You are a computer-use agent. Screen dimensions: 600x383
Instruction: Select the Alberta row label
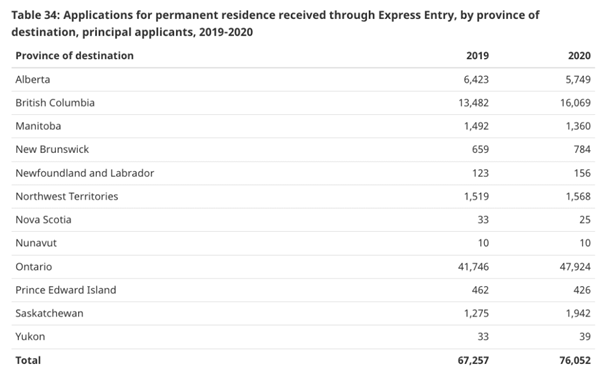point(33,80)
